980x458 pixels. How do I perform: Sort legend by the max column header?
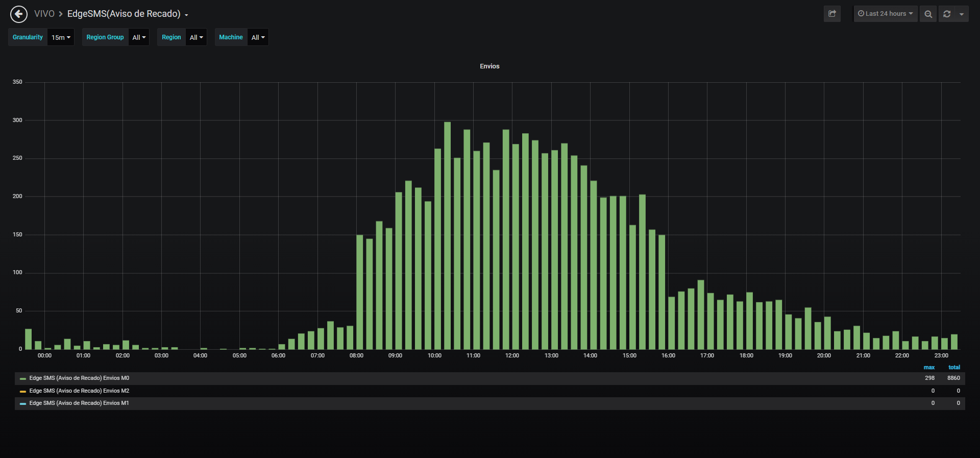pyautogui.click(x=929, y=368)
